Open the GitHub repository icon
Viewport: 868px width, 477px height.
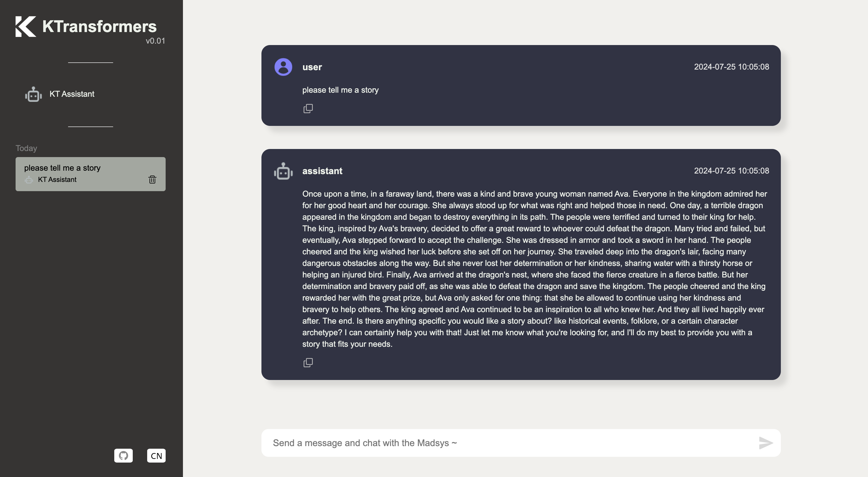[x=123, y=456]
